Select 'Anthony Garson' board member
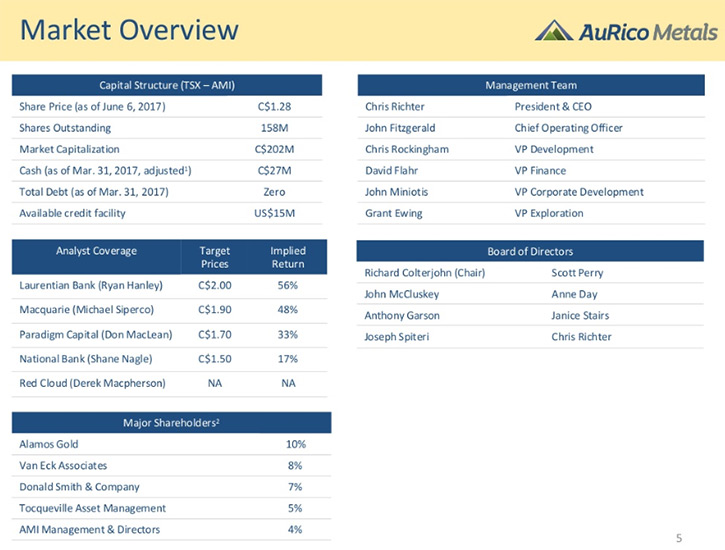 point(402,316)
